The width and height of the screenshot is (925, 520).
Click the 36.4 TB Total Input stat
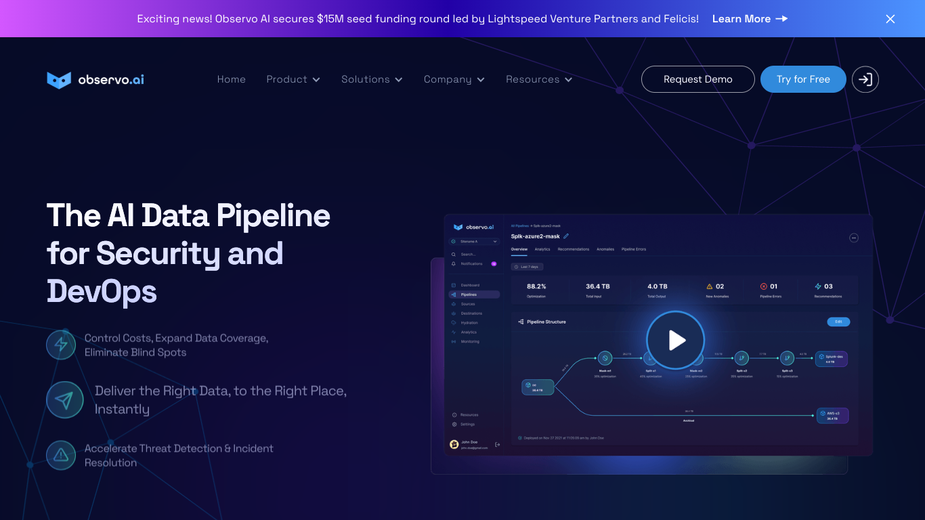[597, 290]
